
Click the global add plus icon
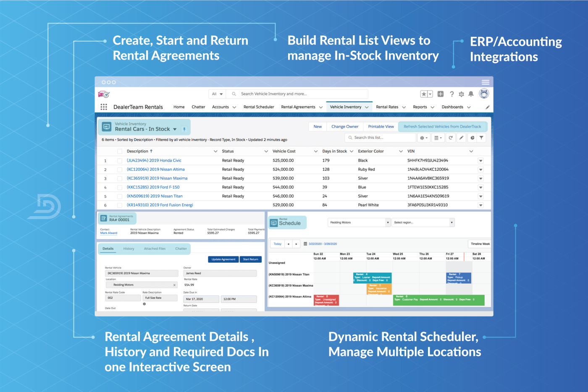[440, 94]
